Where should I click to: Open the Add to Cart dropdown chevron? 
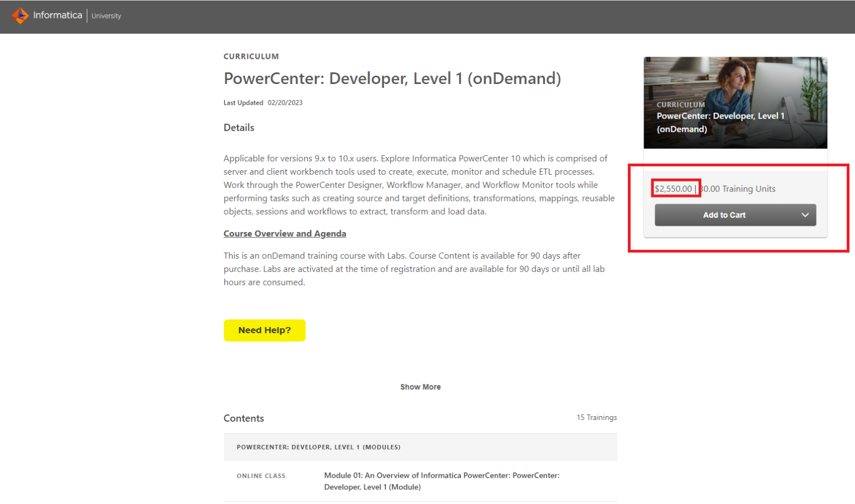coord(805,215)
